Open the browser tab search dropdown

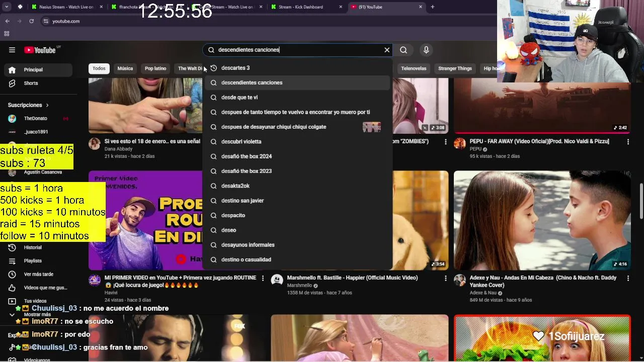click(7, 7)
